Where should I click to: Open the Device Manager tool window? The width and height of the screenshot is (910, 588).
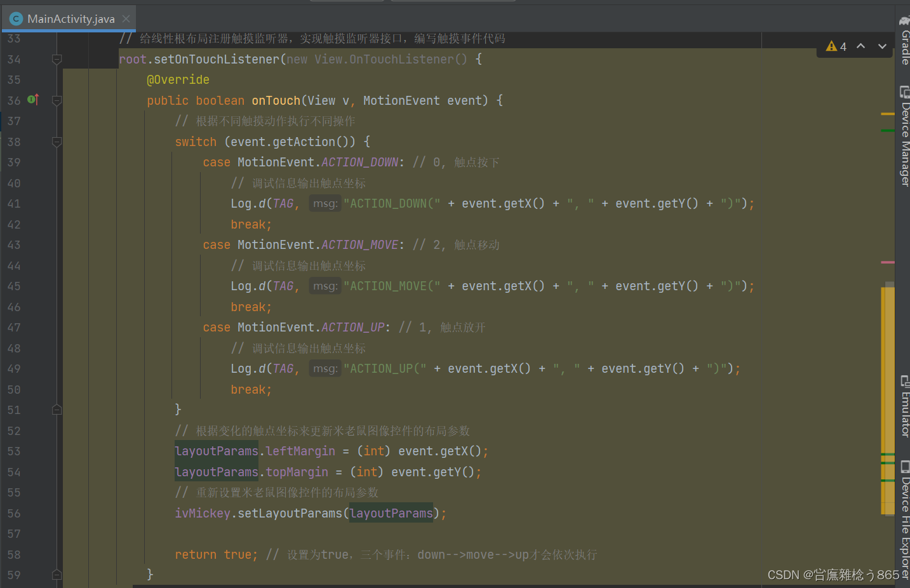(904, 135)
